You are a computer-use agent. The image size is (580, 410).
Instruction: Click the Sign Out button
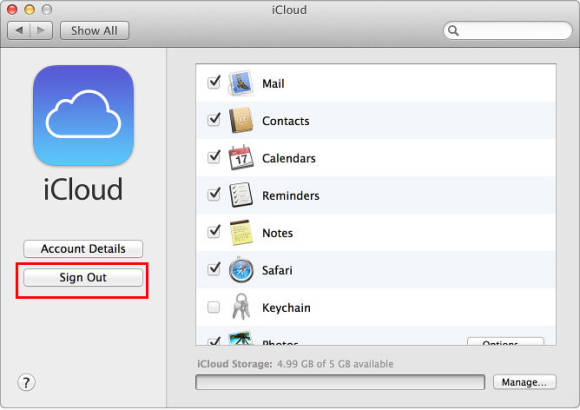click(83, 278)
